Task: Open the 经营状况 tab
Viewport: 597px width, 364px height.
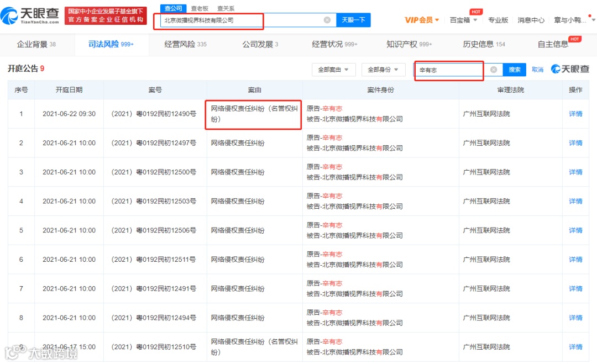Action: [334, 44]
